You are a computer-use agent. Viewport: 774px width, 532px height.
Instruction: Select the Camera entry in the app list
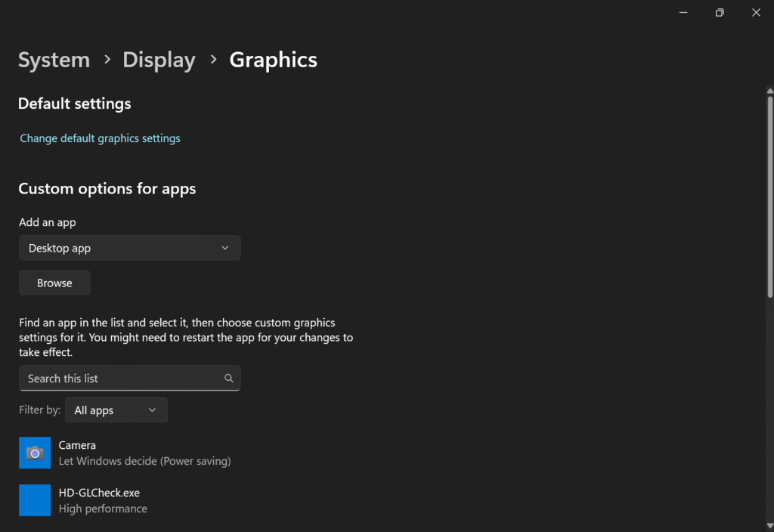click(144, 453)
